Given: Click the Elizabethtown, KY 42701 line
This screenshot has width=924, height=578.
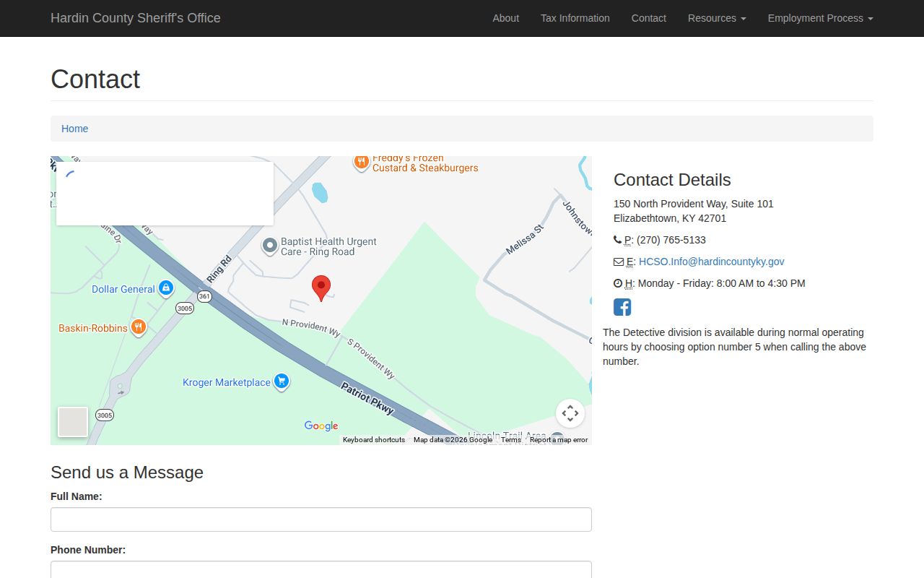Looking at the screenshot, I should point(670,218).
